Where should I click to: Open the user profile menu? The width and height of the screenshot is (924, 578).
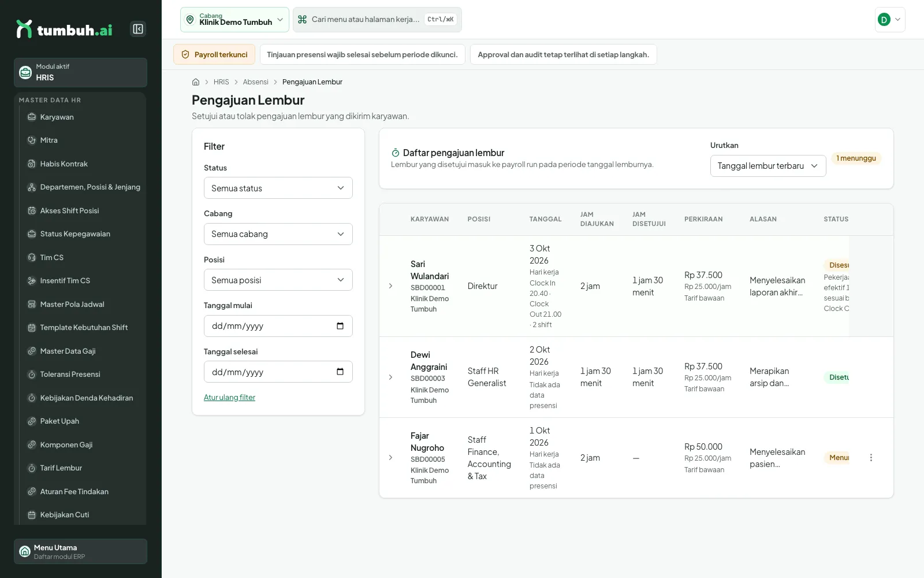pyautogui.click(x=890, y=20)
